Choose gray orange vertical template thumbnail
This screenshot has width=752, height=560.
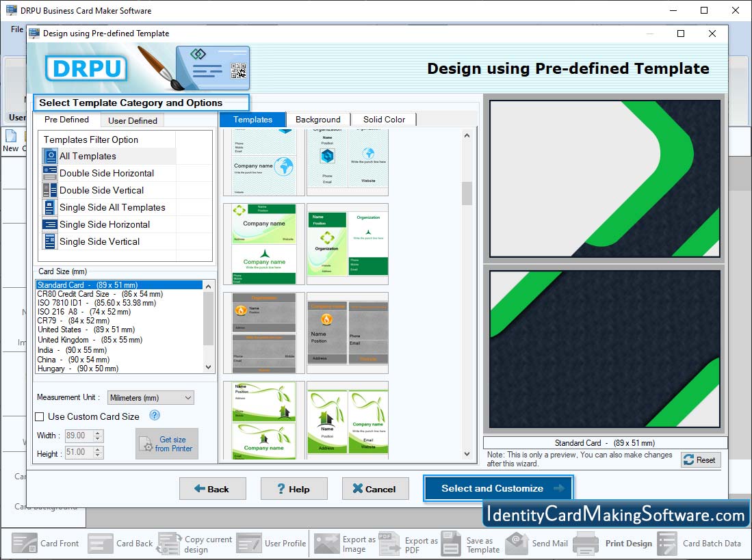click(x=348, y=333)
